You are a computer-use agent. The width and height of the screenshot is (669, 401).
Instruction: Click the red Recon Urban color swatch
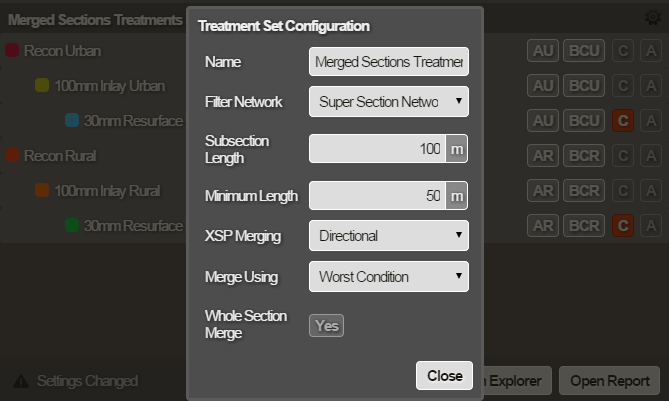pos(12,51)
